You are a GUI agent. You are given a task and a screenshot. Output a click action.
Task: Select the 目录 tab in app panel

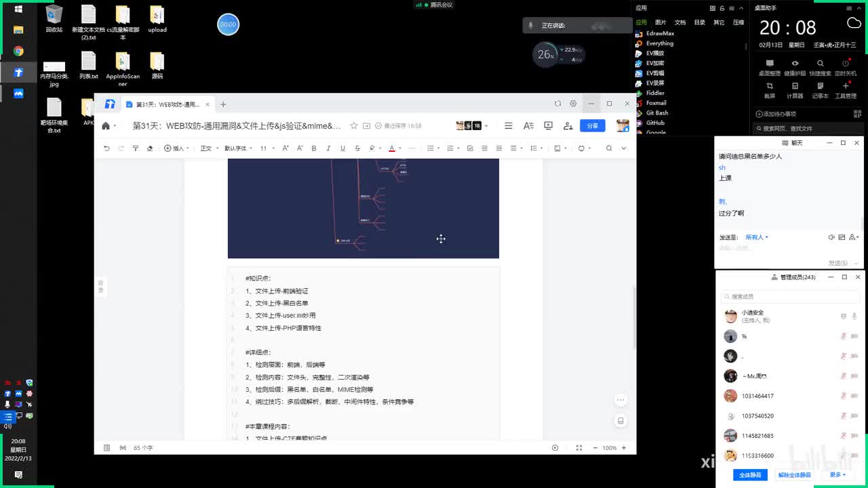click(699, 22)
